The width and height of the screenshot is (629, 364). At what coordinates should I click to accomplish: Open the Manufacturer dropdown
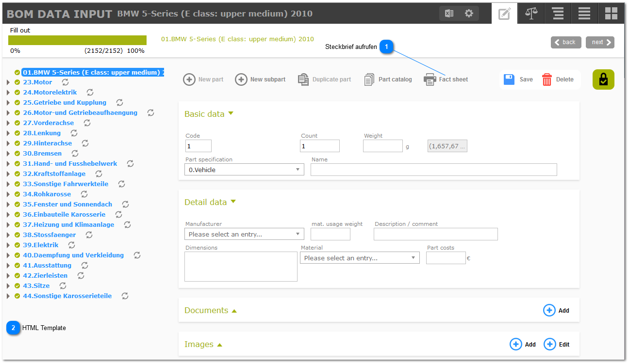(244, 234)
